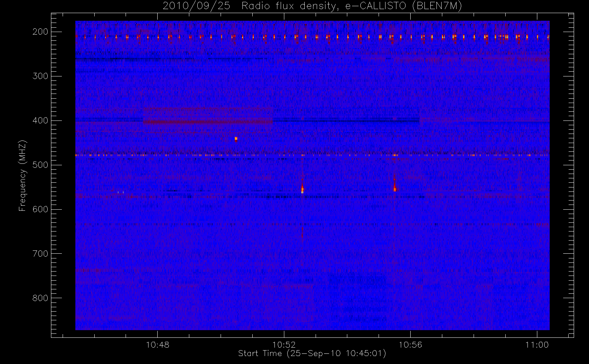Click the 400 frequency tick label
The width and height of the screenshot is (589, 364).
(40, 120)
